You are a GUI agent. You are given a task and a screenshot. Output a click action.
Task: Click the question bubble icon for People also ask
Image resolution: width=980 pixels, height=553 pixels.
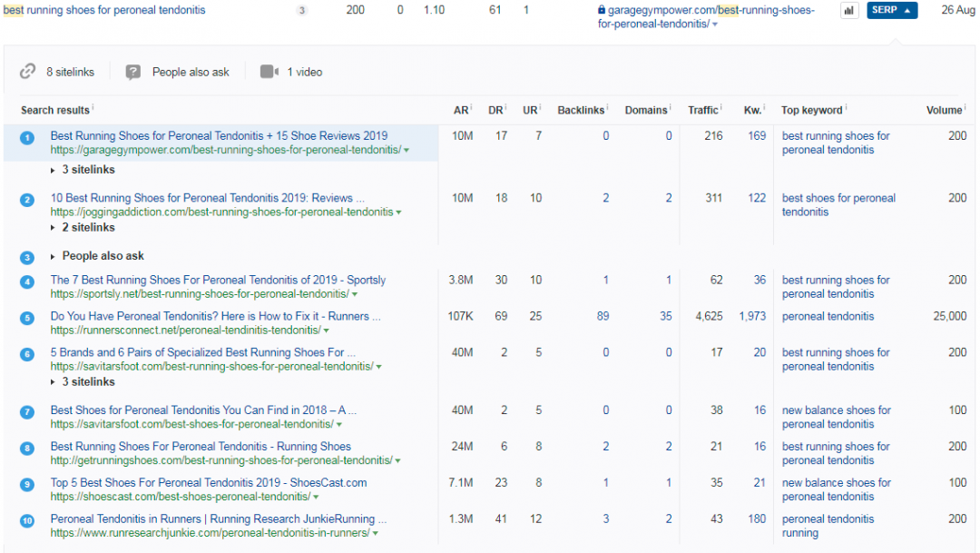(133, 72)
